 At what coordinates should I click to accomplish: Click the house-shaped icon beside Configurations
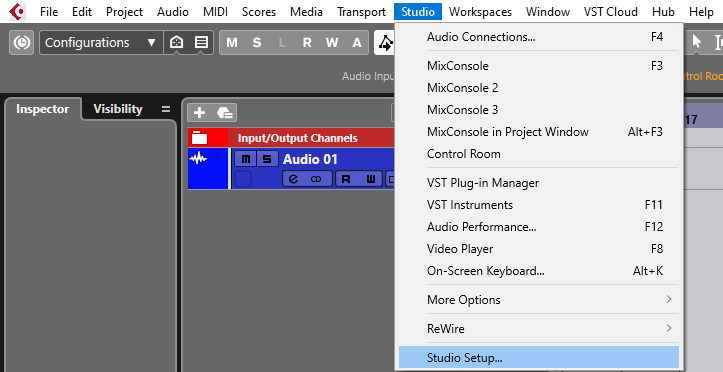tap(176, 43)
